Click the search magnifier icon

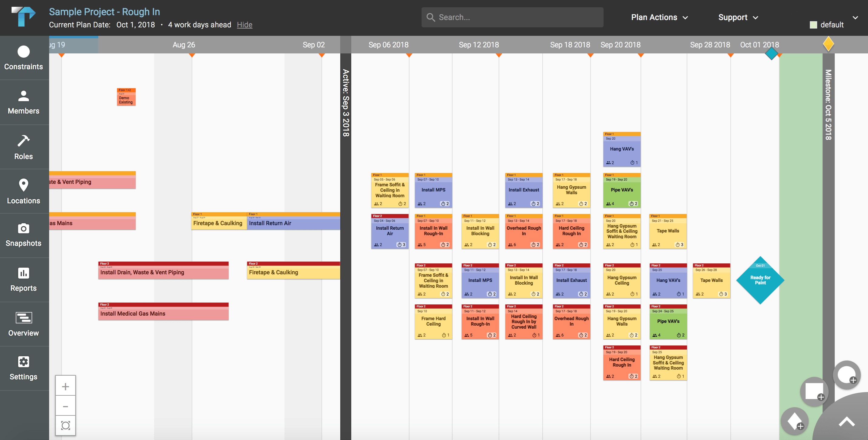(x=431, y=17)
